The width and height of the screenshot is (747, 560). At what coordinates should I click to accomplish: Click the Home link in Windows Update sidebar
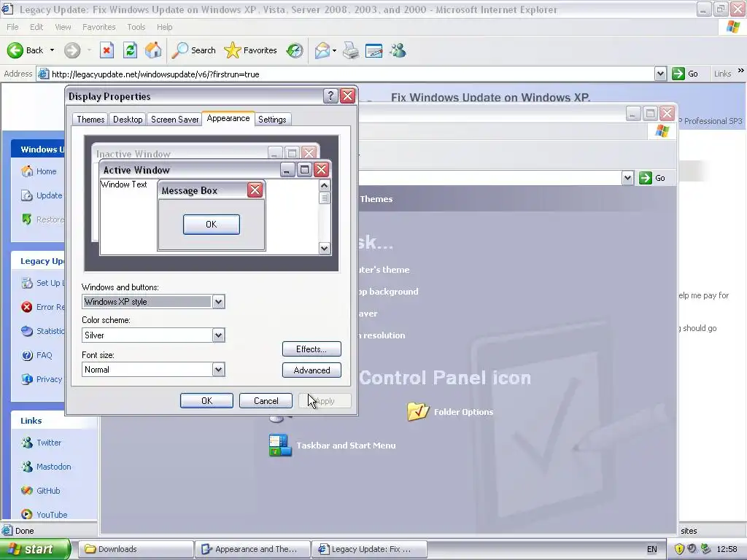coord(46,171)
